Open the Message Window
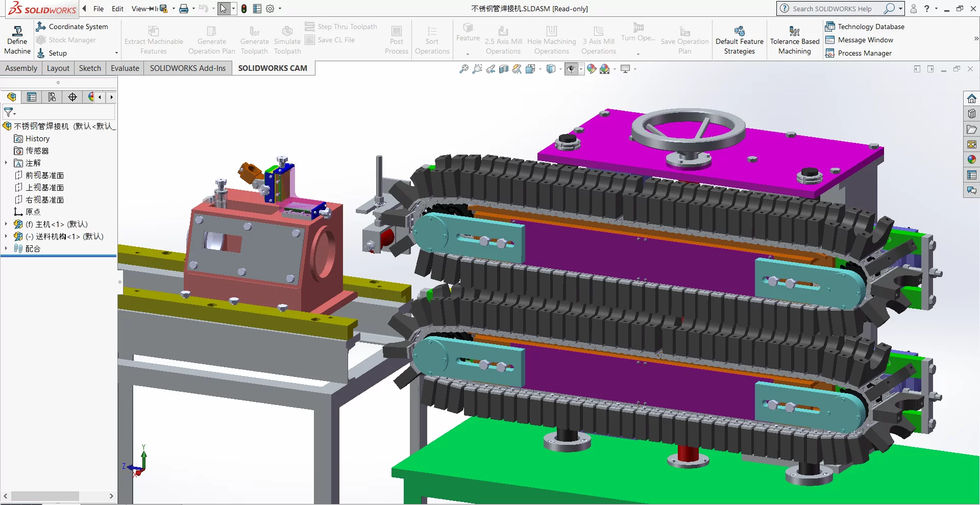This screenshot has width=980, height=505. click(x=860, y=40)
